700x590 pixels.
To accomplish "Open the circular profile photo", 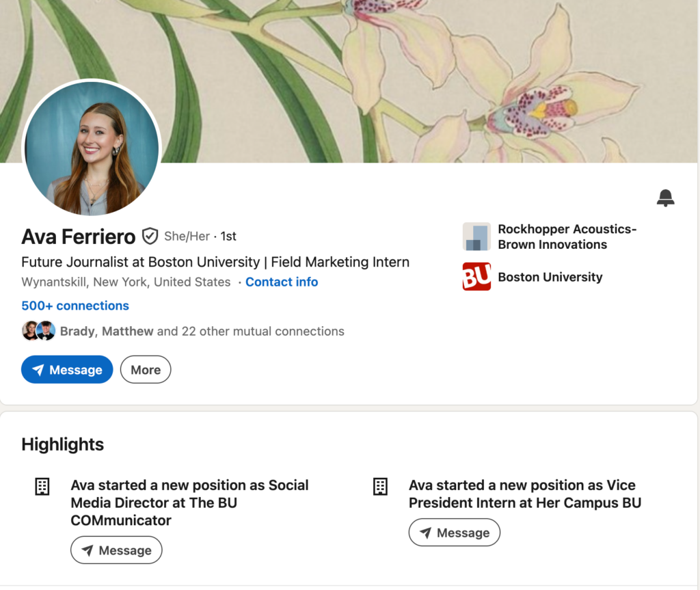I will click(x=92, y=148).
